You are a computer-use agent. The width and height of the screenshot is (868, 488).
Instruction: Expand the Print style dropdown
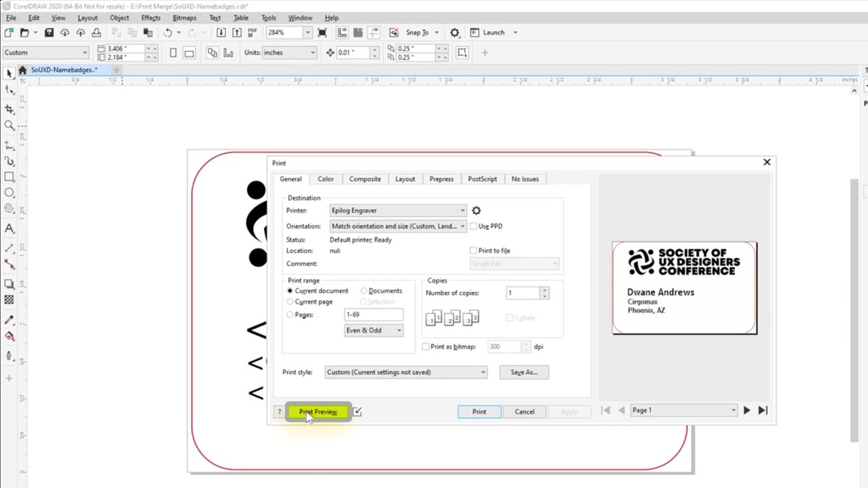coord(407,372)
